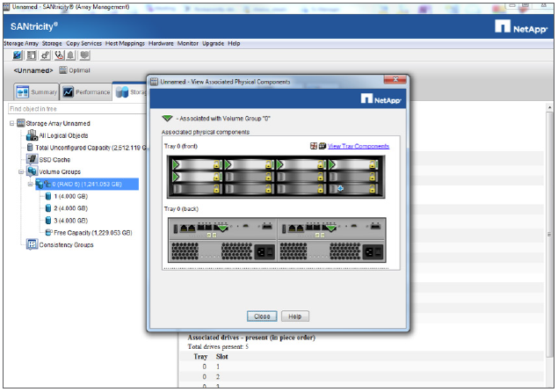The height and width of the screenshot is (392, 558).
Task: Click the Consistency Groups icon in tree
Action: coord(32,244)
